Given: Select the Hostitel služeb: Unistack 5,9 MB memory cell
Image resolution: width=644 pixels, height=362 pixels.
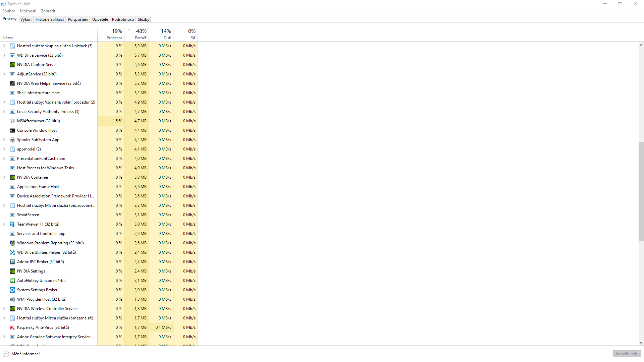Looking at the screenshot, I should (x=137, y=46).
